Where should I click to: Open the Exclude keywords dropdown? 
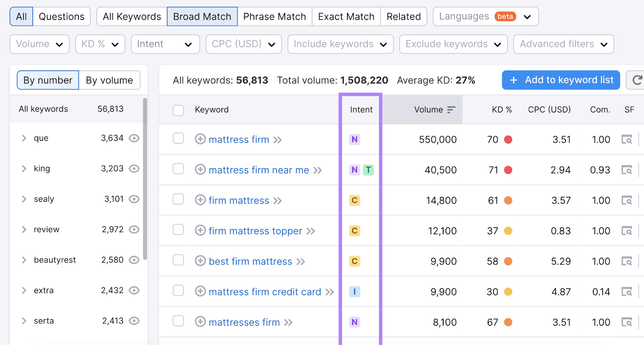click(x=453, y=44)
